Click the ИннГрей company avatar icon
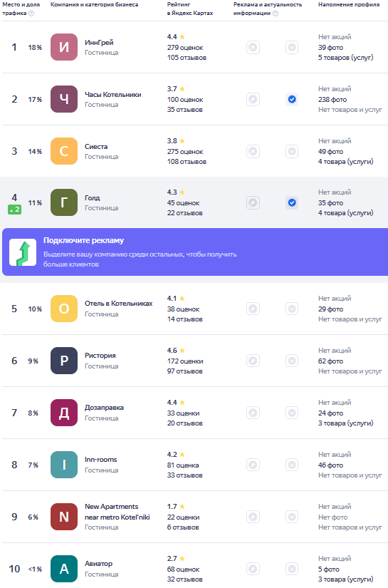This screenshot has height=588, width=388. click(64, 47)
